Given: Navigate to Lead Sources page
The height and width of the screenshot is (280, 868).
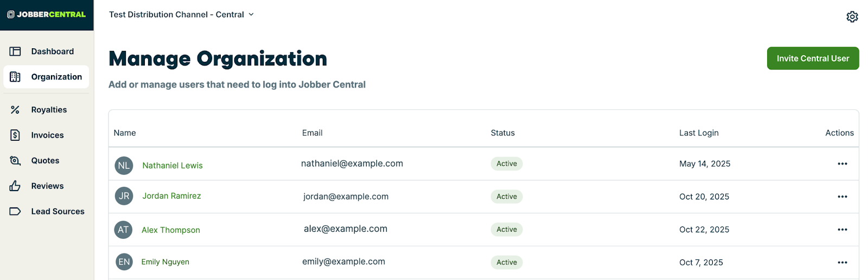Looking at the screenshot, I should click(x=58, y=212).
